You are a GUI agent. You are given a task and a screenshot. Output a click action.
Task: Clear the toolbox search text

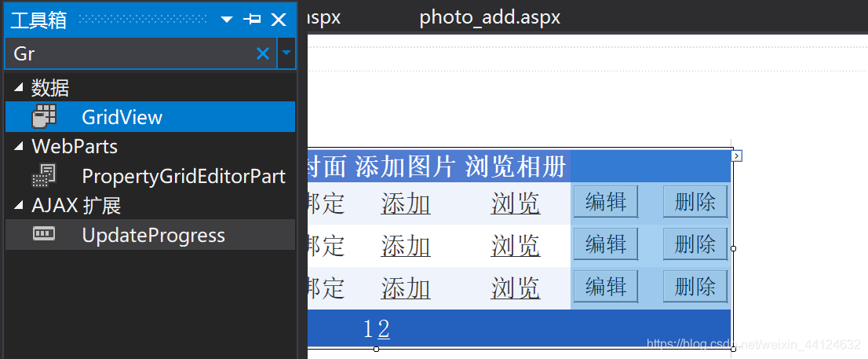coord(263,53)
